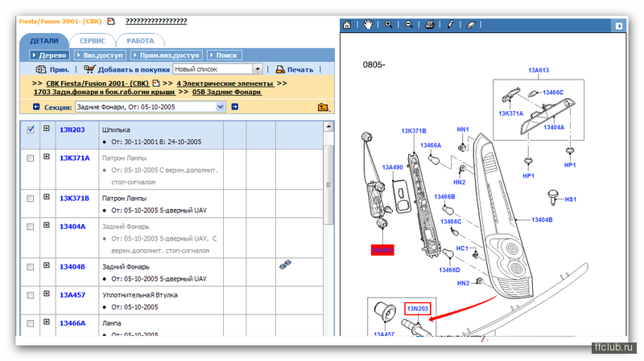The image size is (644, 361).
Task: Uncheck the 13N203 checkbox
Action: [x=31, y=129]
